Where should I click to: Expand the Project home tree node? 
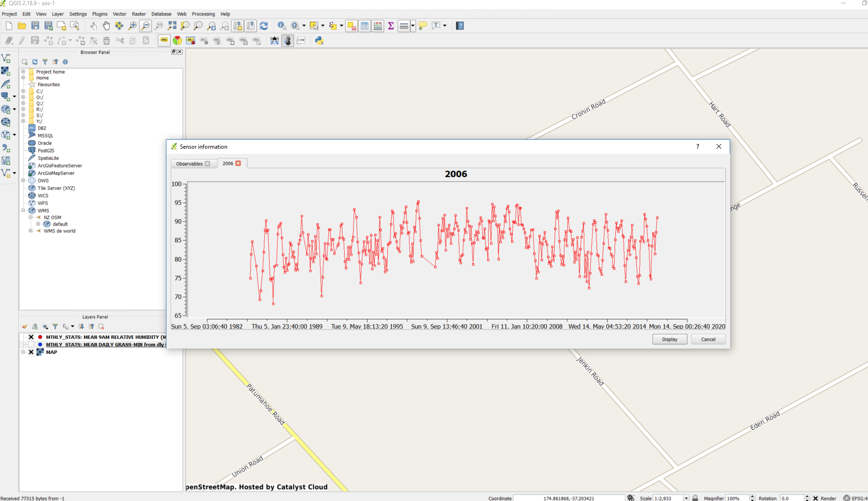tap(23, 72)
